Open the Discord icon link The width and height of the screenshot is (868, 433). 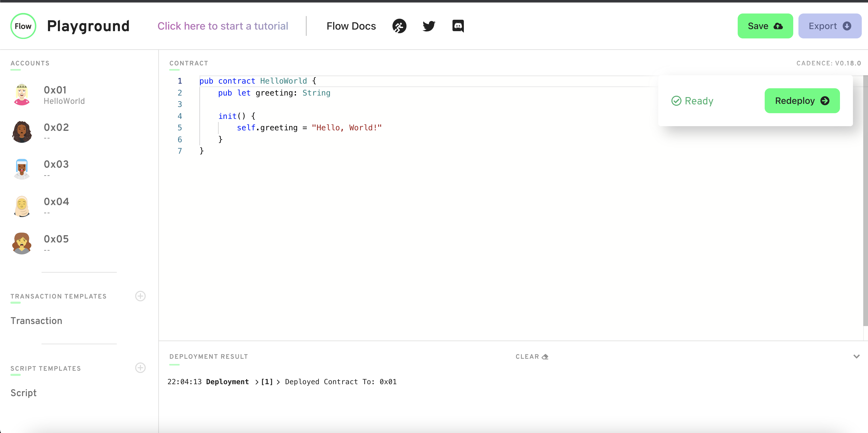458,26
